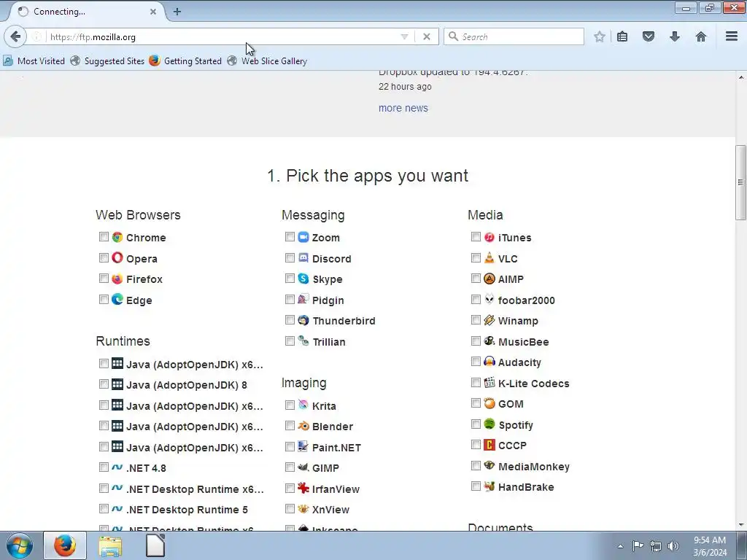747x560 pixels.
Task: Go to Firefox Home page icon
Action: (701, 36)
